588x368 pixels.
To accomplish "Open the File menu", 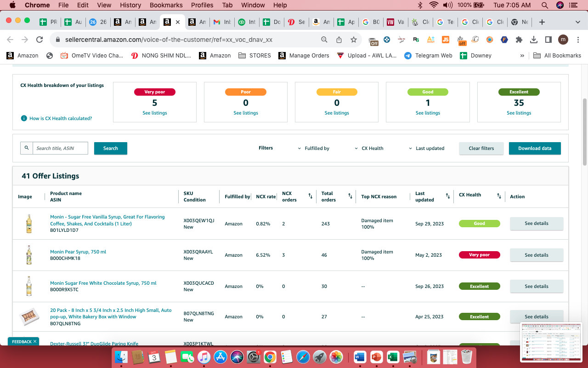I will tap(63, 5).
